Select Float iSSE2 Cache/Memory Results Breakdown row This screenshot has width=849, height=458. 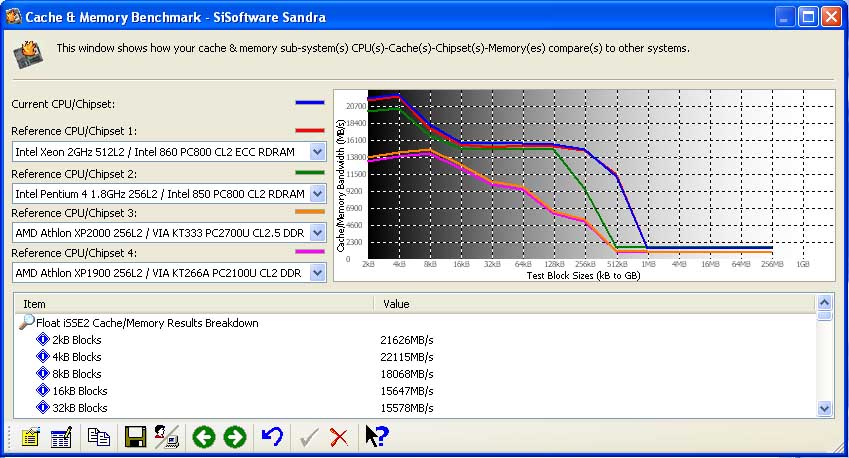click(x=415, y=323)
